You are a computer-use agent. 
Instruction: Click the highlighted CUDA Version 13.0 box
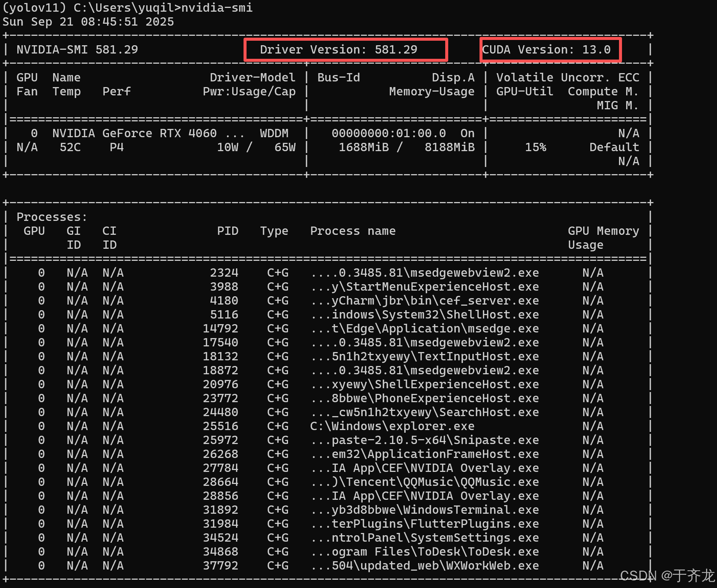tap(550, 49)
